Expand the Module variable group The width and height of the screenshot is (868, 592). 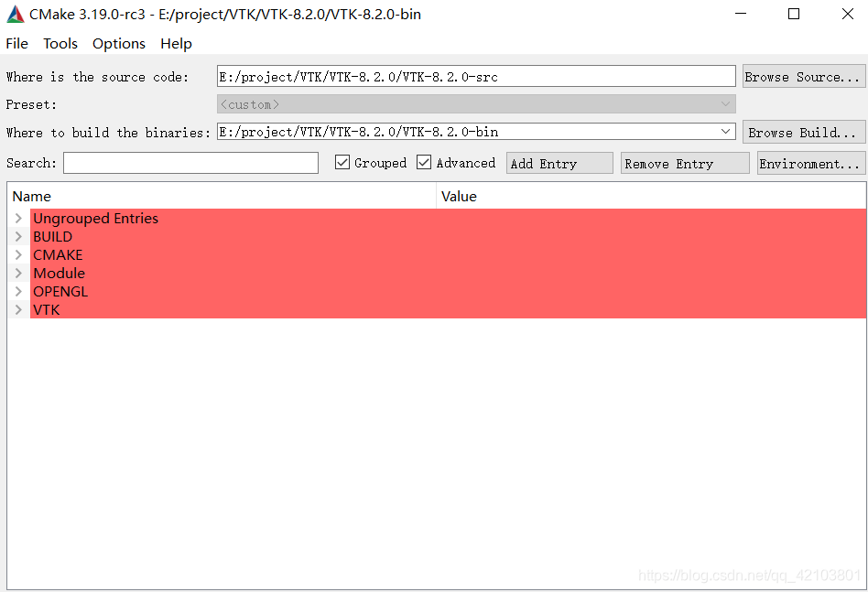[x=17, y=273]
